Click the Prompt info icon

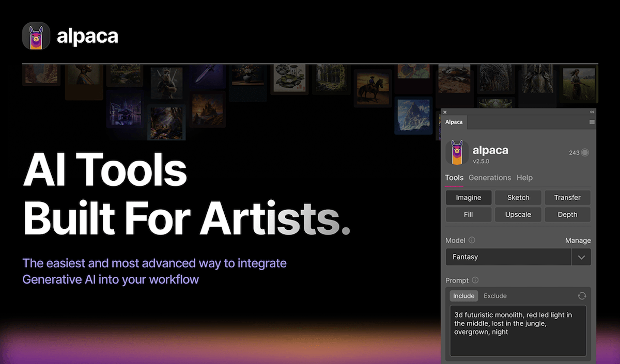475,280
